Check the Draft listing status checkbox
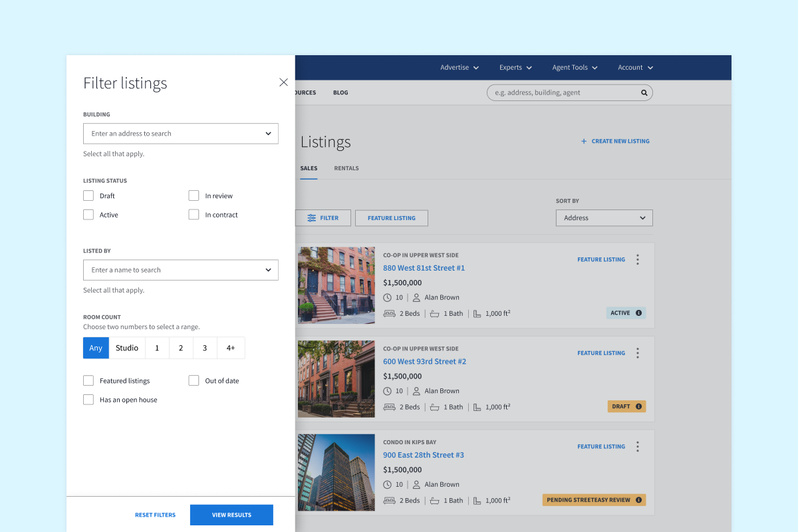The width and height of the screenshot is (798, 532). click(88, 196)
